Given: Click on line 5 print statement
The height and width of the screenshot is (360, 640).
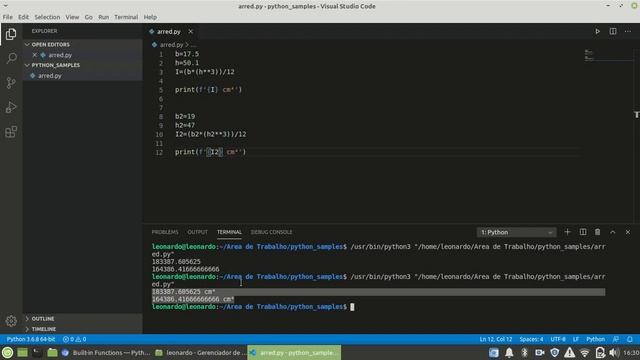Looking at the screenshot, I should (x=209, y=90).
